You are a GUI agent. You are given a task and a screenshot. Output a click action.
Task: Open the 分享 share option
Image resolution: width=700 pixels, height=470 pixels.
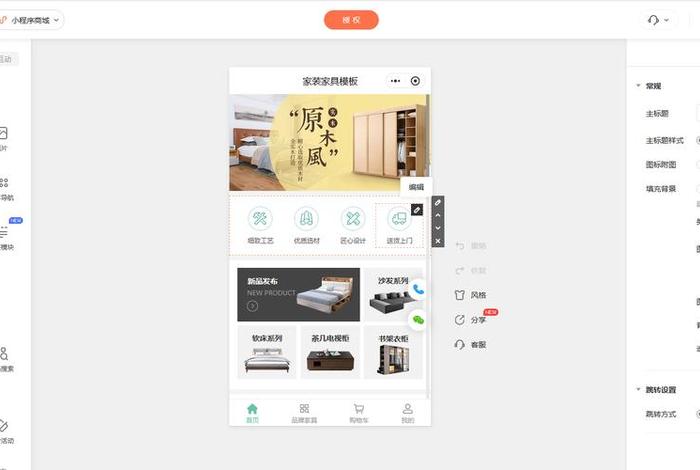click(471, 320)
